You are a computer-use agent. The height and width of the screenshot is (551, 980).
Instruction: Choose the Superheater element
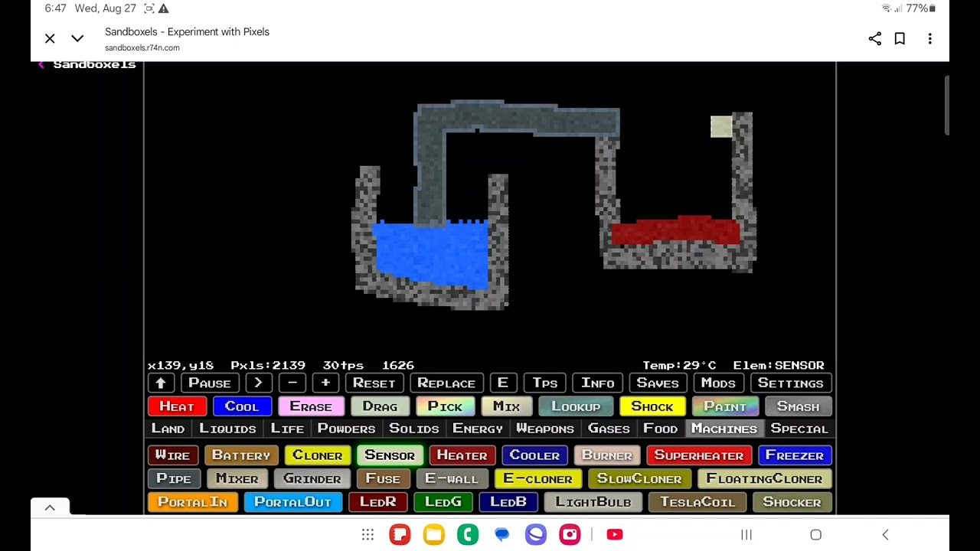click(699, 455)
